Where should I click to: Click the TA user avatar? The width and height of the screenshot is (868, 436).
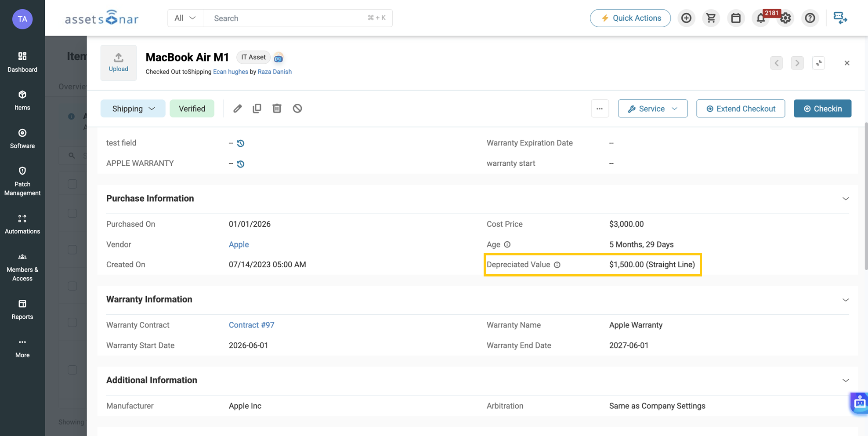[22, 19]
